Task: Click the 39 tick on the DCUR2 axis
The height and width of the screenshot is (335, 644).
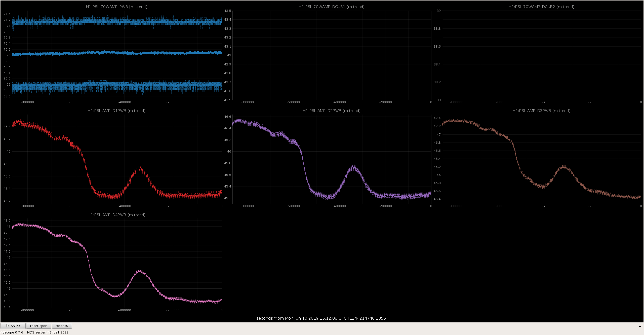Action: 439,11
